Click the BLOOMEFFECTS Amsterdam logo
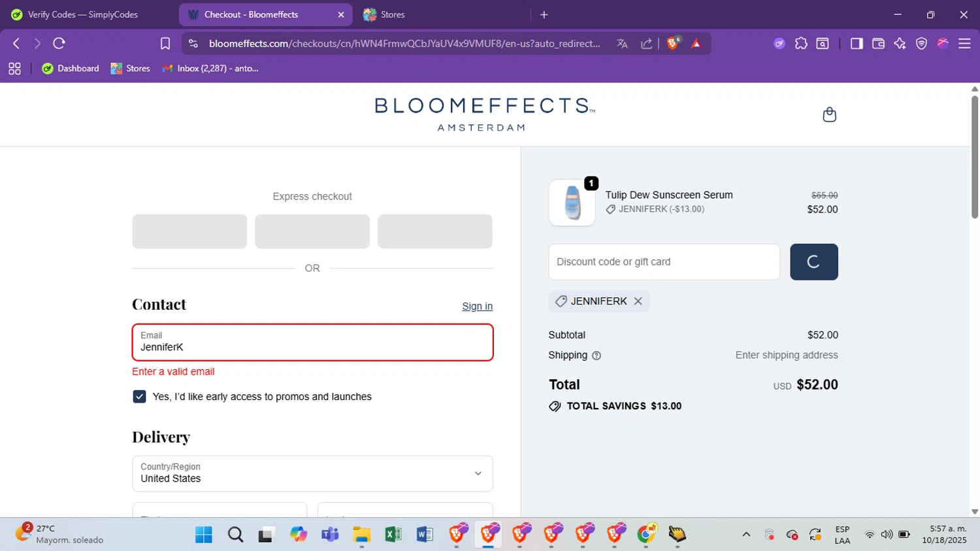Image resolution: width=980 pixels, height=551 pixels. coord(484,114)
